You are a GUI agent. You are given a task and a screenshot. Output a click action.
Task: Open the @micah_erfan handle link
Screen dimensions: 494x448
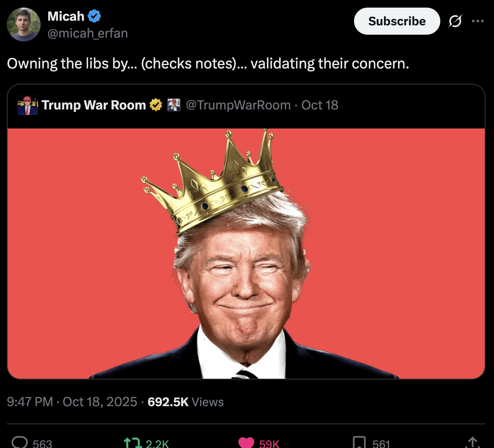[x=88, y=33]
